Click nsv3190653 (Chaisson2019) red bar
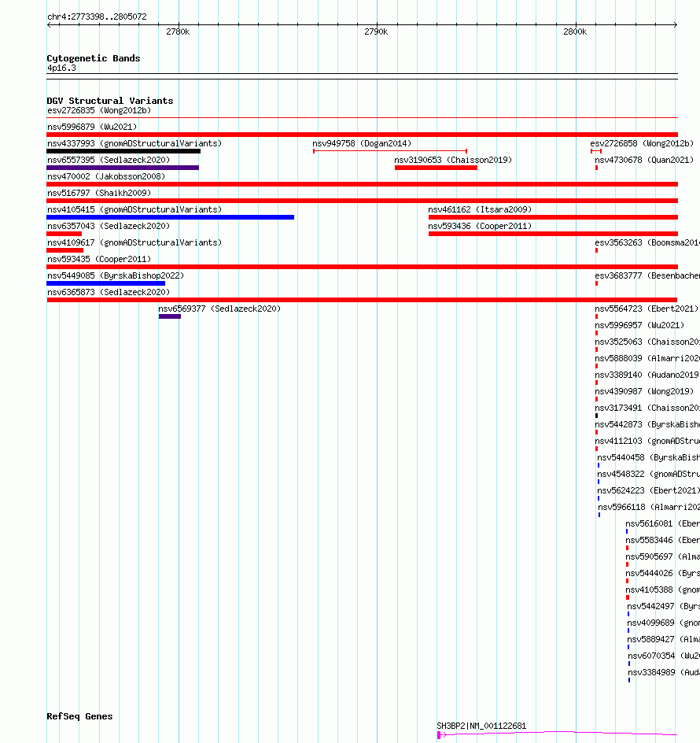Image resolution: width=700 pixels, height=743 pixels. pyautogui.click(x=436, y=168)
